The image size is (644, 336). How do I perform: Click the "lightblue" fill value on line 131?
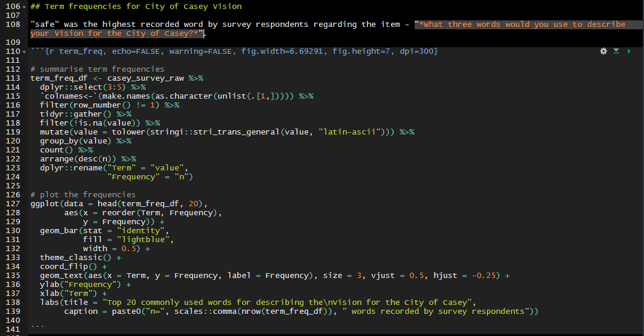(x=143, y=239)
